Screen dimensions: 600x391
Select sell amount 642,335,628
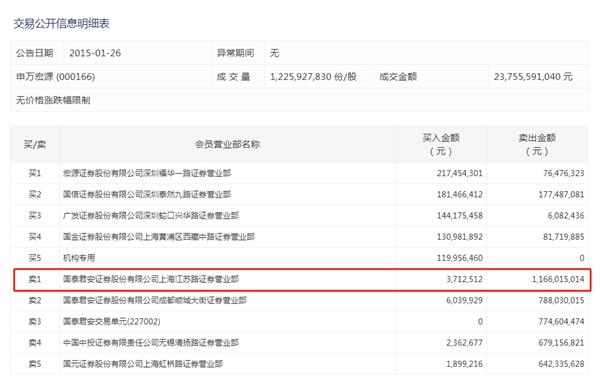561,364
